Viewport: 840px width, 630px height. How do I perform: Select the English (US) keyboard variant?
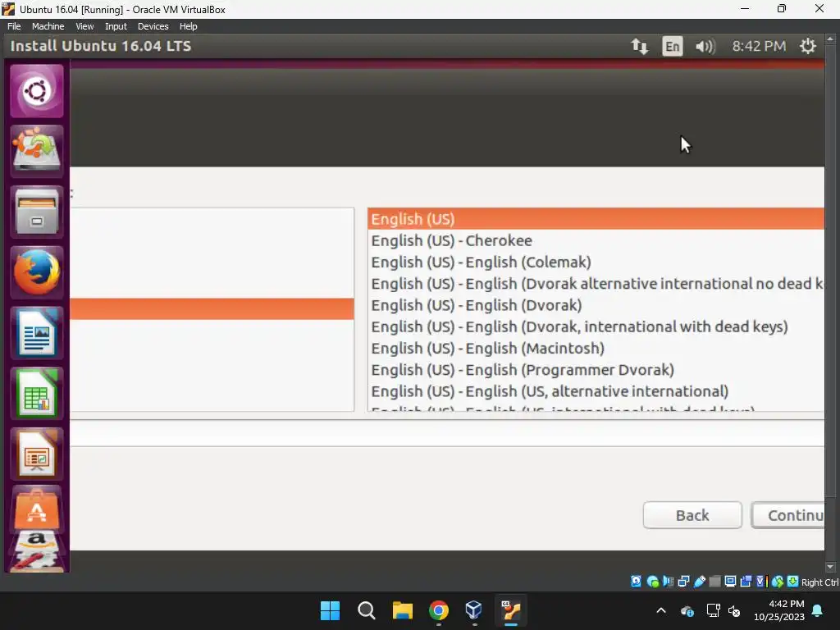596,219
